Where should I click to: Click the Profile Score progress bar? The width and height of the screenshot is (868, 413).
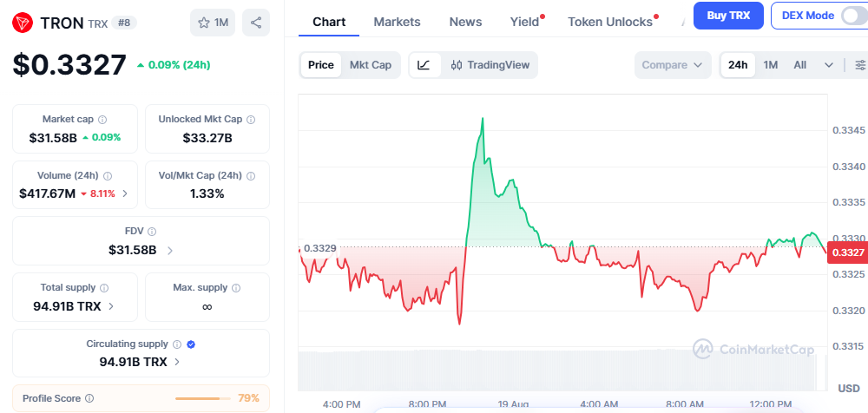coord(203,398)
